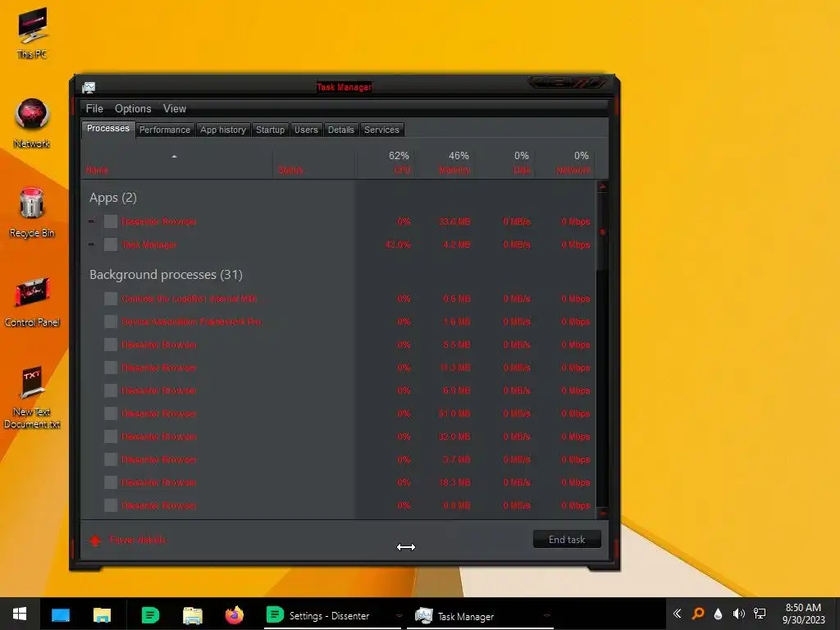
Task: Switch to the Task Manager taskbar button
Action: tap(480, 615)
